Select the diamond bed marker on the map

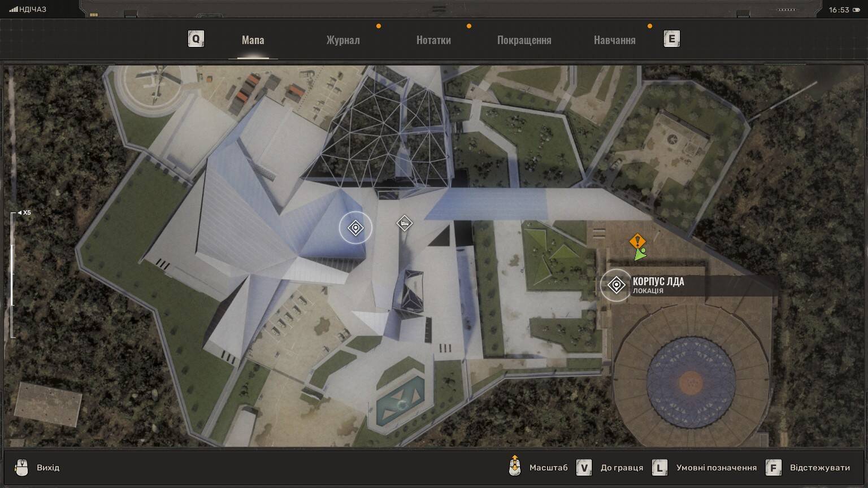(404, 224)
